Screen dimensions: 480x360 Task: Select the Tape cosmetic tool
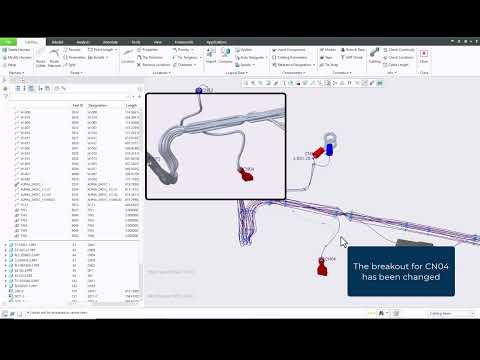pyautogui.click(x=326, y=57)
